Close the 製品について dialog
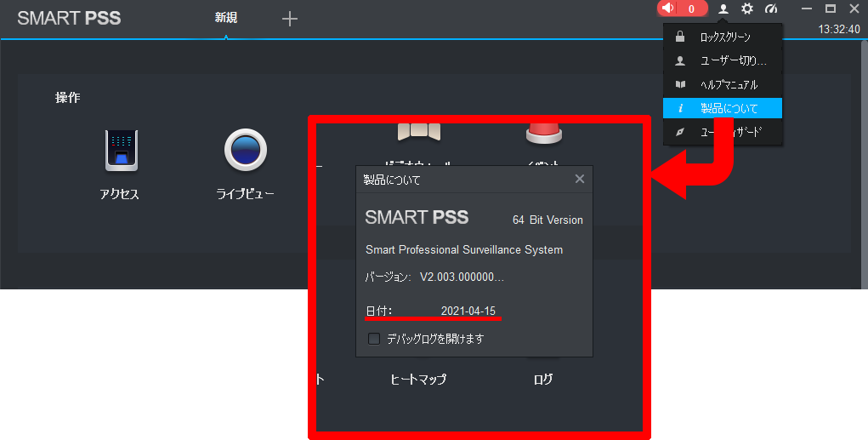Viewport: 868px width, 440px height. click(580, 179)
